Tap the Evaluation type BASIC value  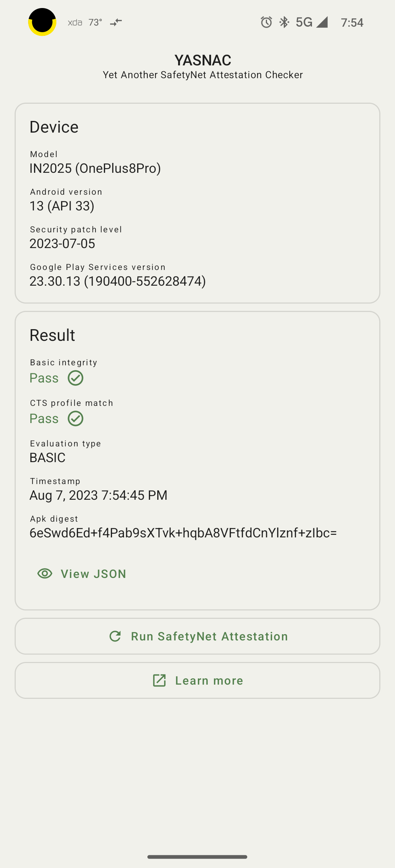(x=48, y=457)
